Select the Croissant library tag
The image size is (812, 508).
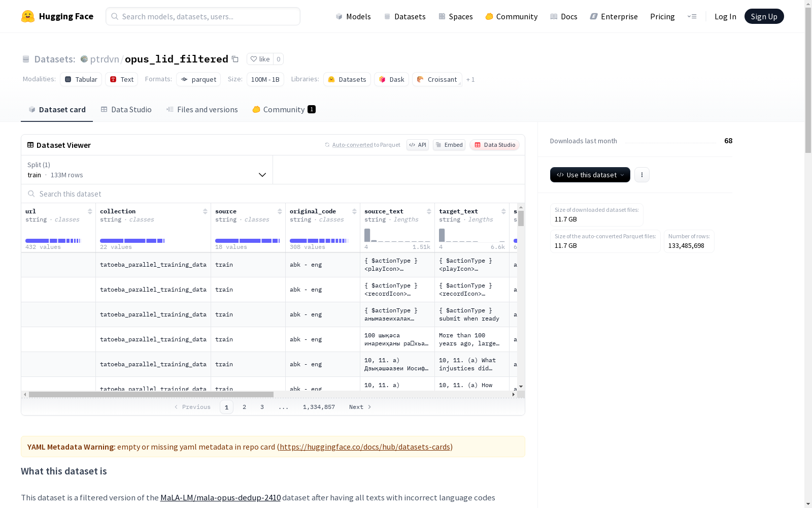(437, 79)
